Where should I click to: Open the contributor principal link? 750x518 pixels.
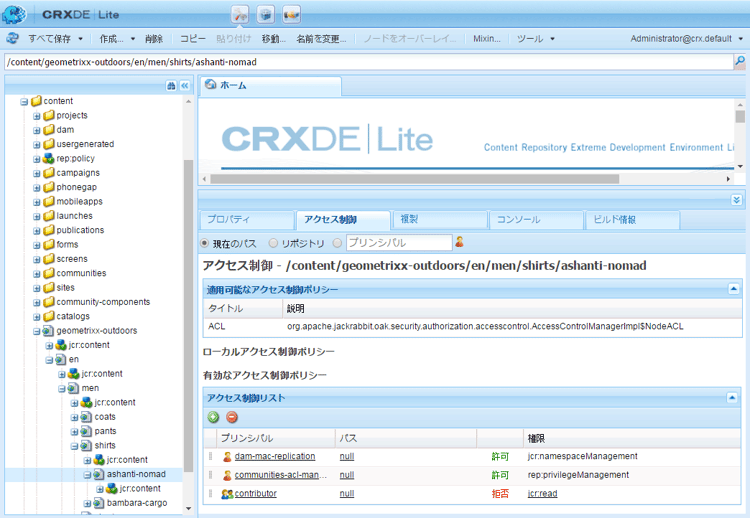click(255, 494)
